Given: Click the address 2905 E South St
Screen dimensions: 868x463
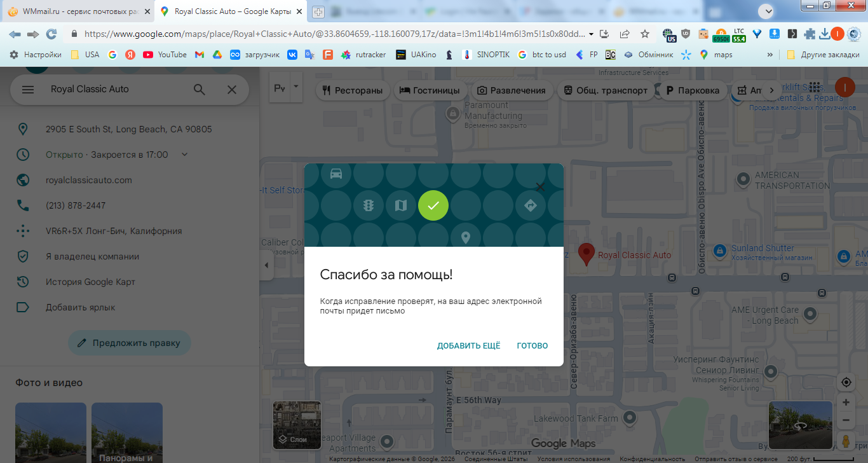Looking at the screenshot, I should point(129,129).
